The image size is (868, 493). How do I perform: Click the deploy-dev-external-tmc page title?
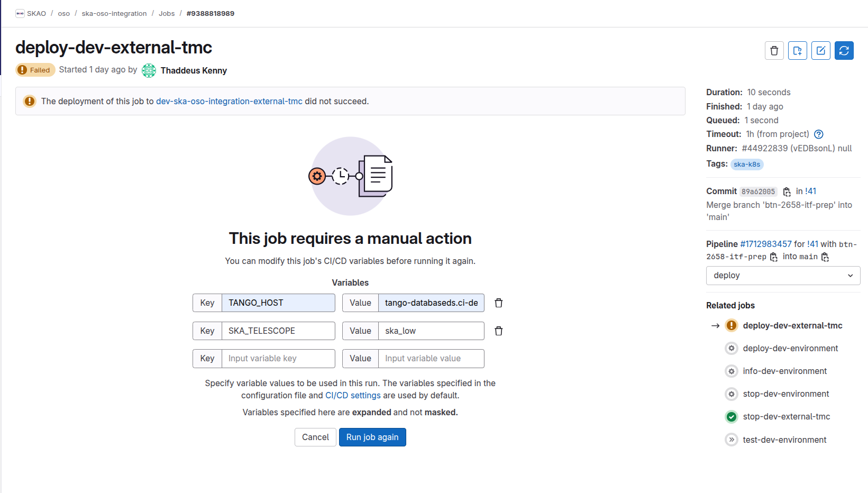pyautogui.click(x=114, y=48)
